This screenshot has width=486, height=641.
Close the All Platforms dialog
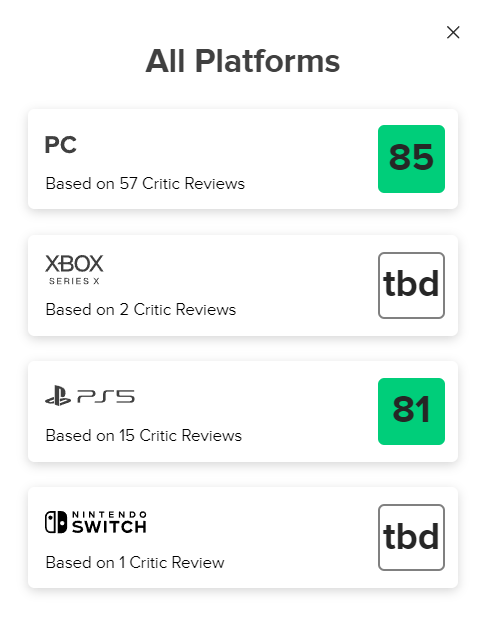(453, 32)
